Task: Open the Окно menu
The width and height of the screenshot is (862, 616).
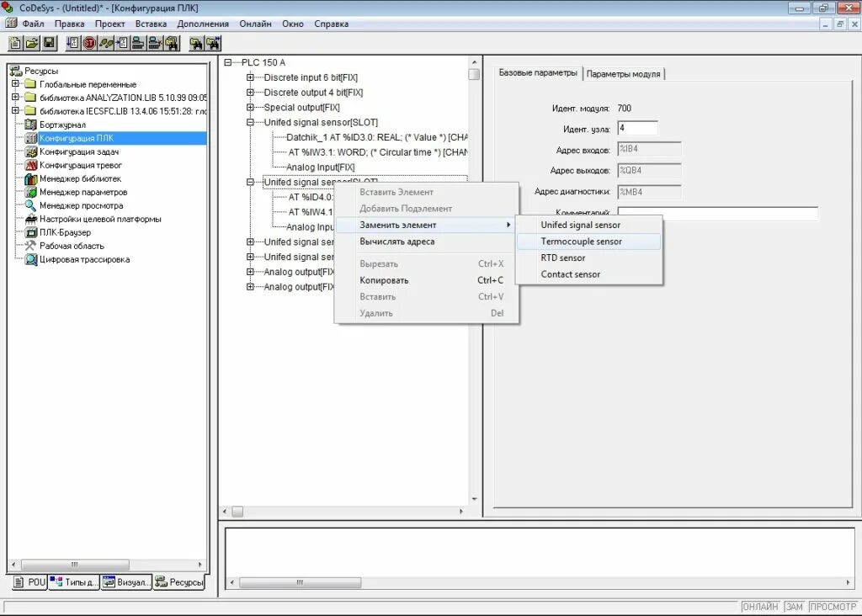Action: point(292,24)
